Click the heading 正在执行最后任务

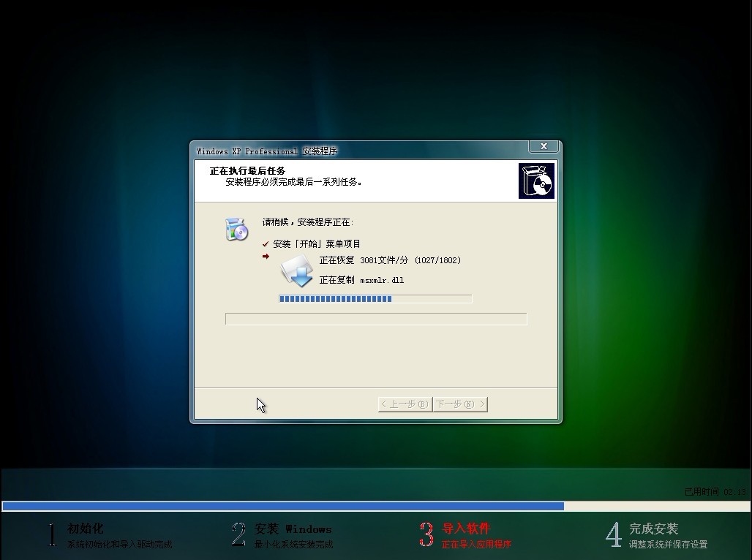coord(247,170)
